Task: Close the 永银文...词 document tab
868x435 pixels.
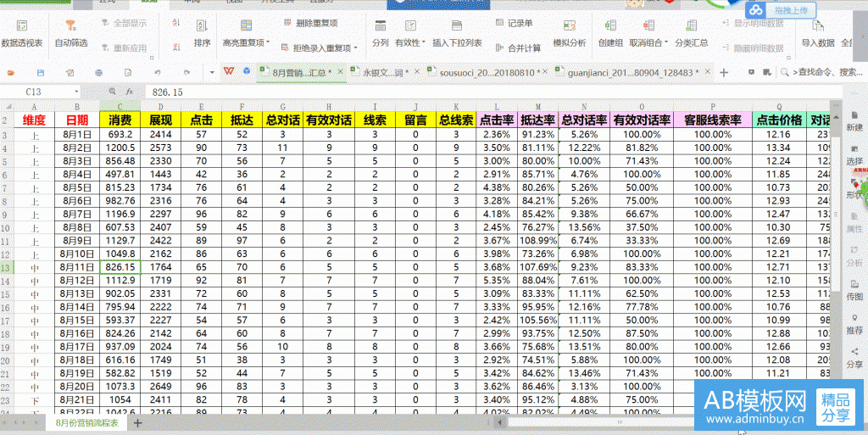Action: pyautogui.click(x=417, y=71)
